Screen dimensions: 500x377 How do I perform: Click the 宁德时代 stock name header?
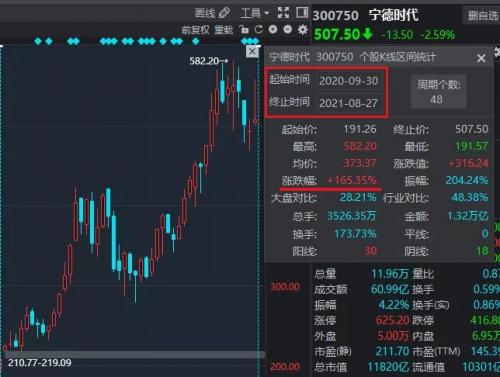click(393, 15)
